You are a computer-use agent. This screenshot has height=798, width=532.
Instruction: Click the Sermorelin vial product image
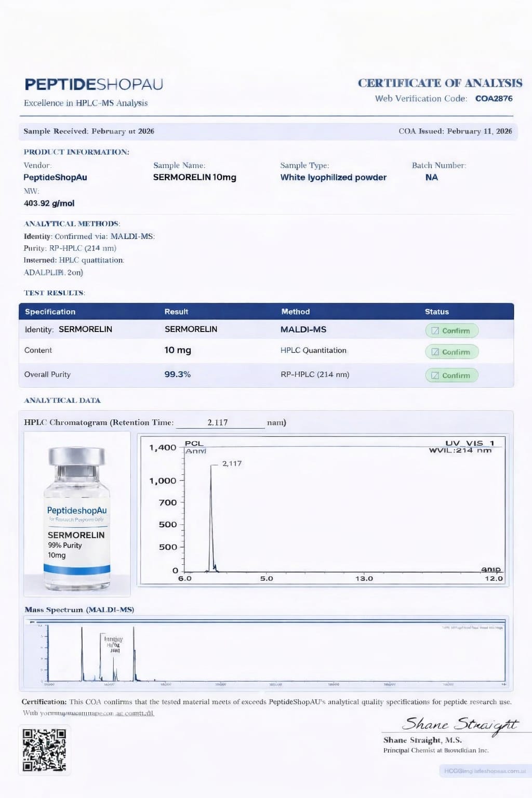77,514
